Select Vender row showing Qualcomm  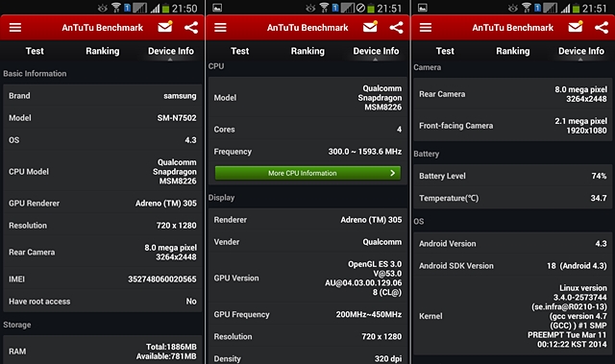(307, 242)
